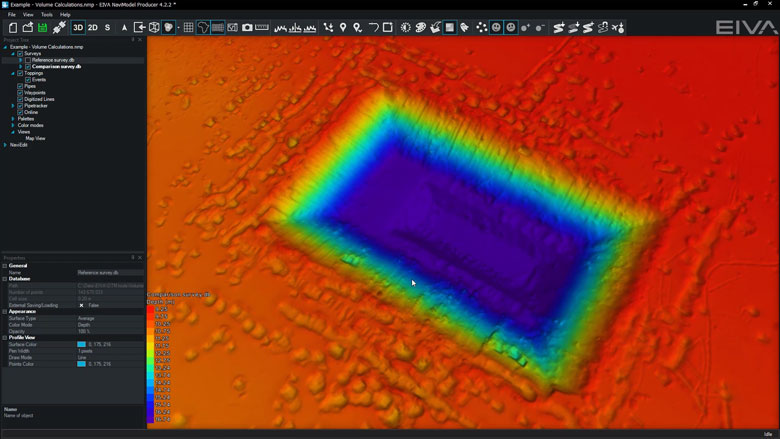Switch to 2D view mode

click(x=93, y=28)
